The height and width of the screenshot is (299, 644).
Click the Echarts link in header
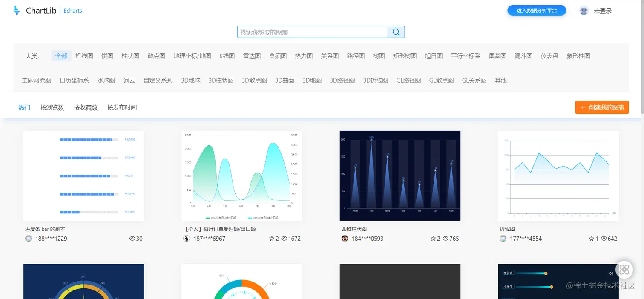(73, 11)
